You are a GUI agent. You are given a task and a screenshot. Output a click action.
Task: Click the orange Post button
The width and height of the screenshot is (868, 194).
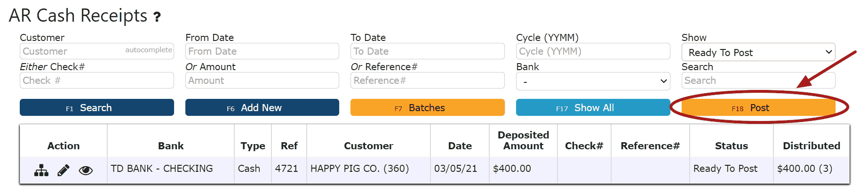758,107
